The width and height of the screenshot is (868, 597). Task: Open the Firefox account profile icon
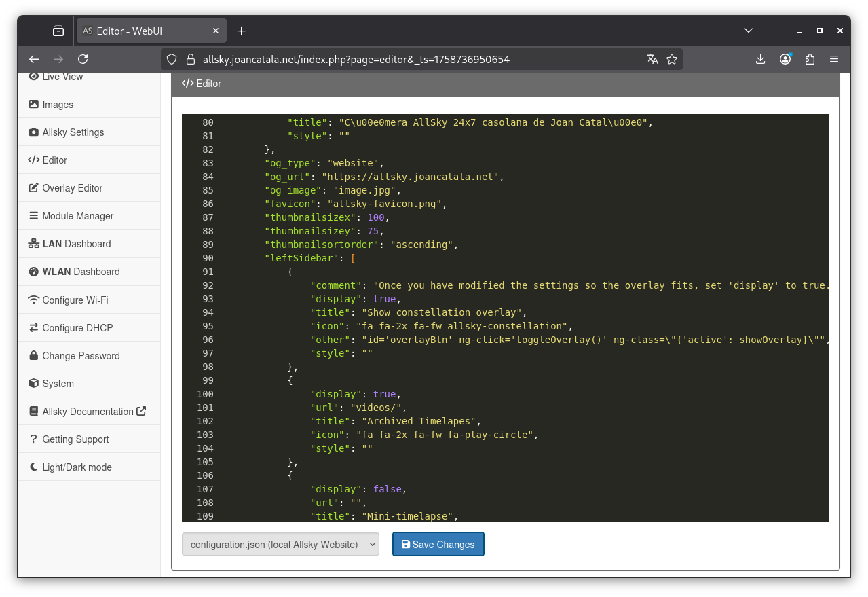785,59
